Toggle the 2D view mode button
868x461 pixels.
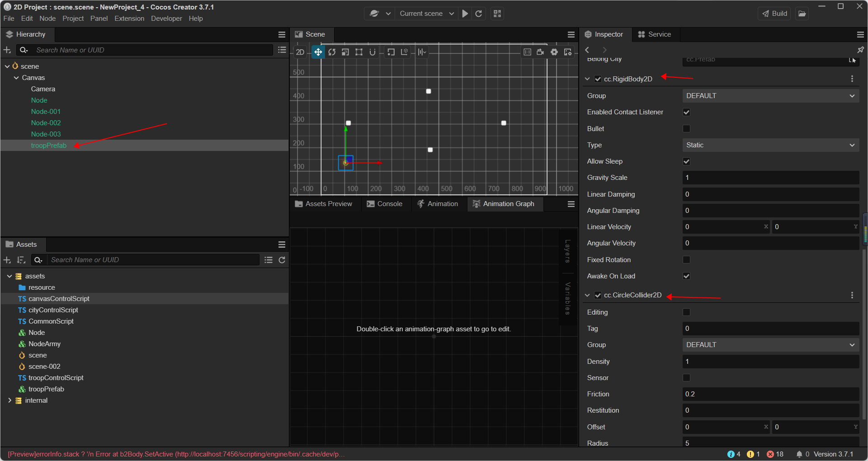(x=300, y=52)
